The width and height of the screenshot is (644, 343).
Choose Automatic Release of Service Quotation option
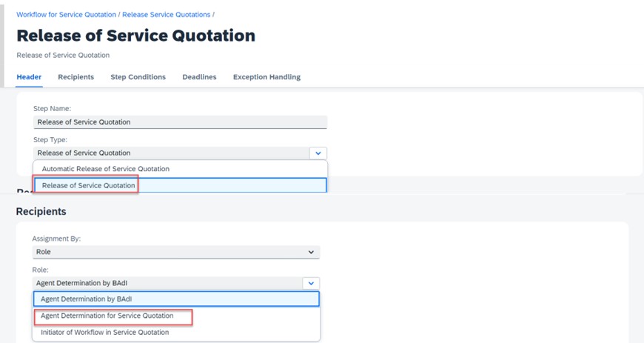(181, 169)
